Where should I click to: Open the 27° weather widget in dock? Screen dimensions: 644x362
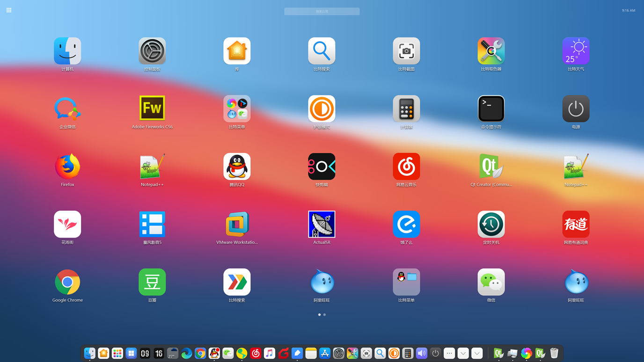(173, 354)
